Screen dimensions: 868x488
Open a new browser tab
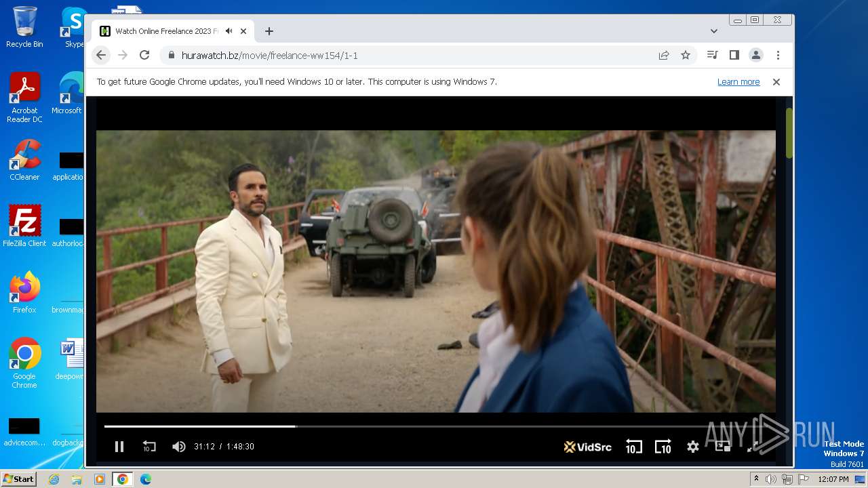tap(269, 31)
